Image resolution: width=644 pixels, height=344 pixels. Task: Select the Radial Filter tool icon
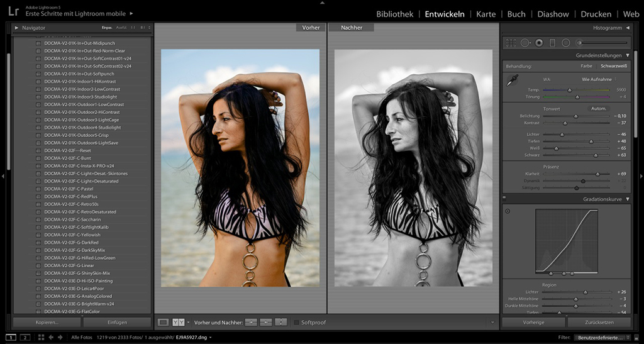(x=566, y=43)
